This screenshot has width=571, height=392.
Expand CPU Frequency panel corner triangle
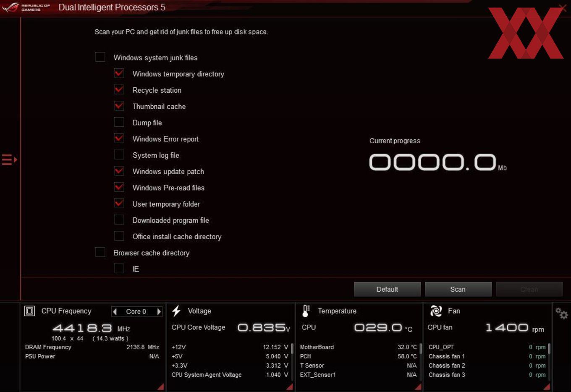point(160,387)
